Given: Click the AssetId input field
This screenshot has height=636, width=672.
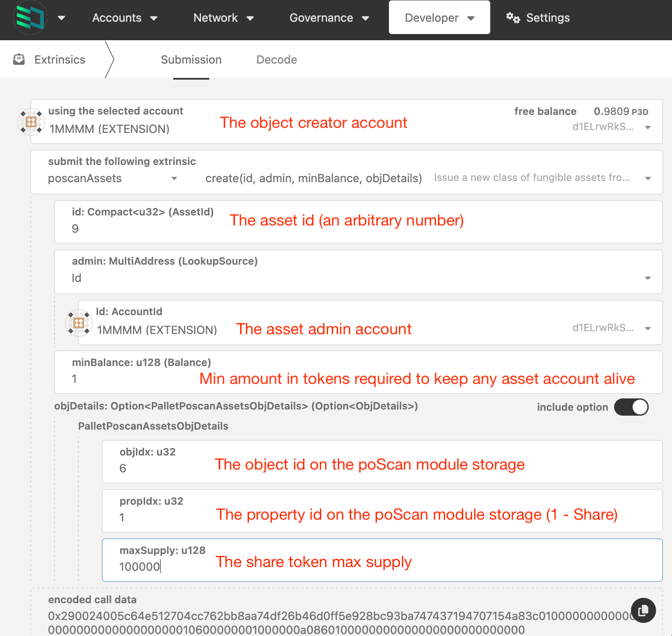Looking at the screenshot, I should 139,229.
